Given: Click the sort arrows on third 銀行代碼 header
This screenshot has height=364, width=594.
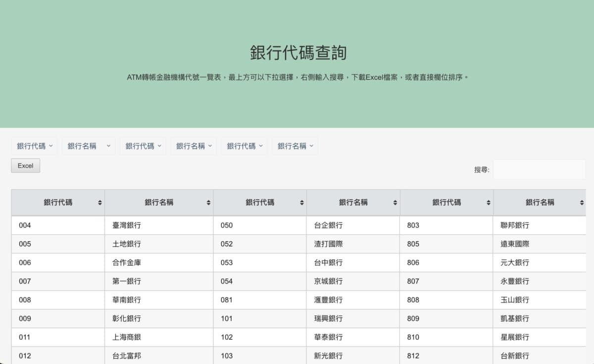Looking at the screenshot, I should click(x=488, y=202).
